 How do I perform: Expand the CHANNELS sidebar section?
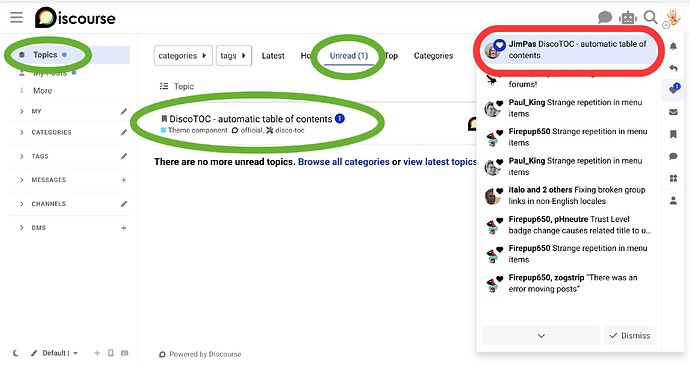[x=22, y=204]
